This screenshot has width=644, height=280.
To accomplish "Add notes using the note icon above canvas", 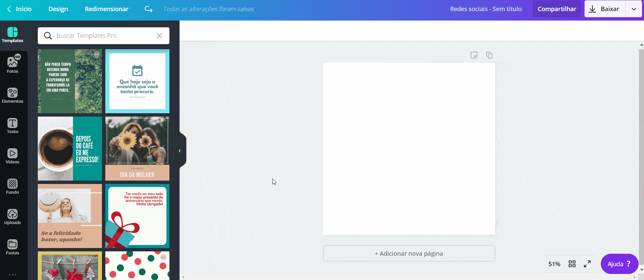I will tap(474, 55).
